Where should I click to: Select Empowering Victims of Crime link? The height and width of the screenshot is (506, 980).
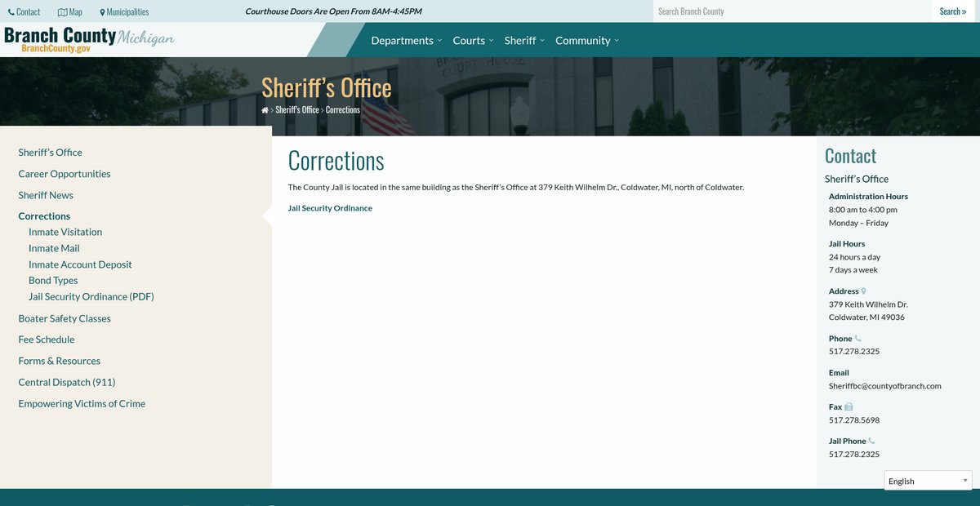pos(82,403)
